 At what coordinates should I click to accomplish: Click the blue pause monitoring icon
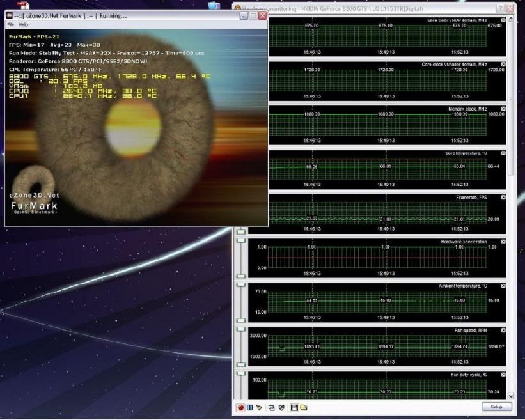tap(250, 407)
